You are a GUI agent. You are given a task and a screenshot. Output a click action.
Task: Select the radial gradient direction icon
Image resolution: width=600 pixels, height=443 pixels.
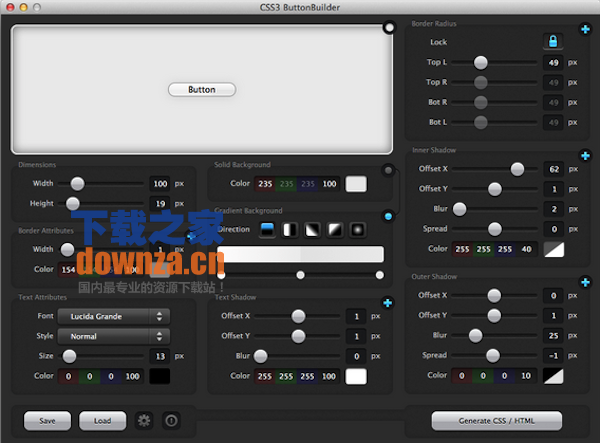pos(357,230)
